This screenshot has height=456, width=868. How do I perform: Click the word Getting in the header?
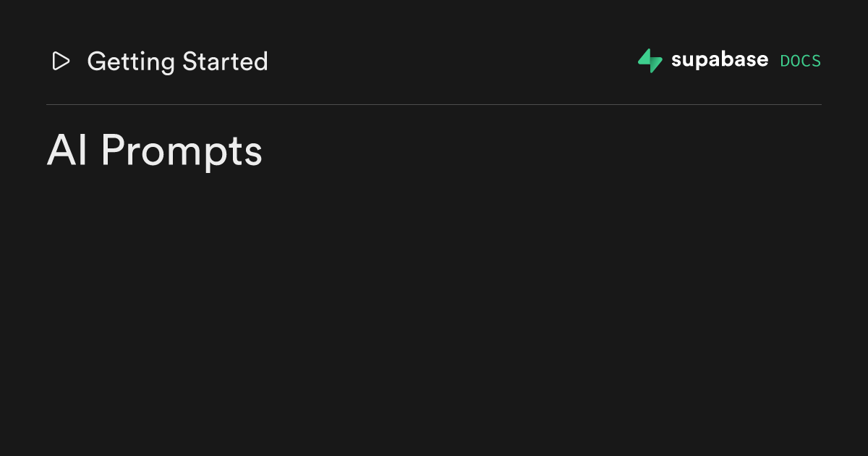click(131, 63)
